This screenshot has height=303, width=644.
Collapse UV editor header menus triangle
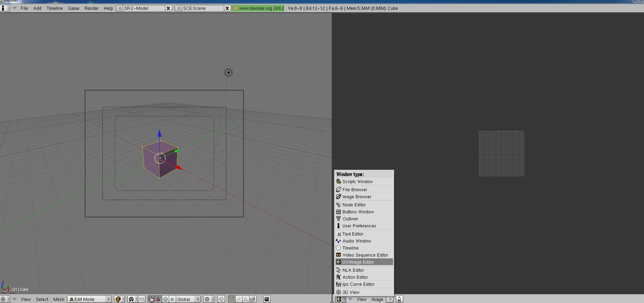(350, 299)
